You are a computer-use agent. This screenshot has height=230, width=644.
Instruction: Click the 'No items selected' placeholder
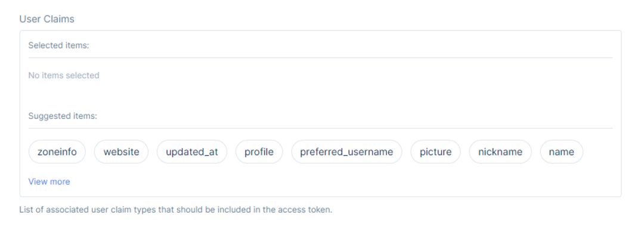tap(64, 75)
